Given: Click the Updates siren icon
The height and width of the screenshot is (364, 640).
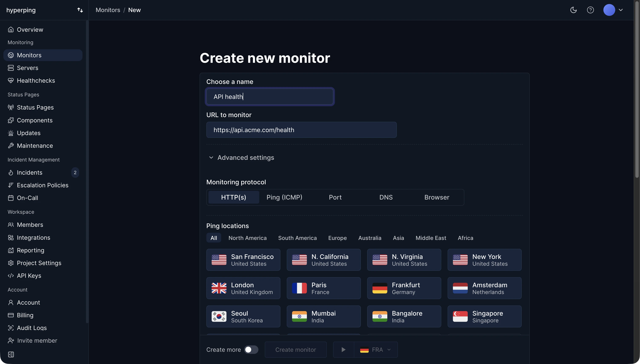Looking at the screenshot, I should tap(11, 133).
